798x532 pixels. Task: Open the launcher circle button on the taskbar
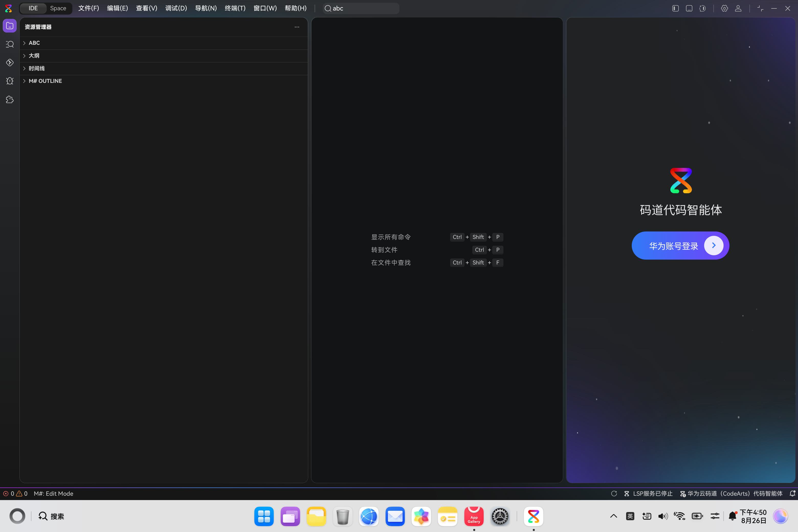click(17, 516)
